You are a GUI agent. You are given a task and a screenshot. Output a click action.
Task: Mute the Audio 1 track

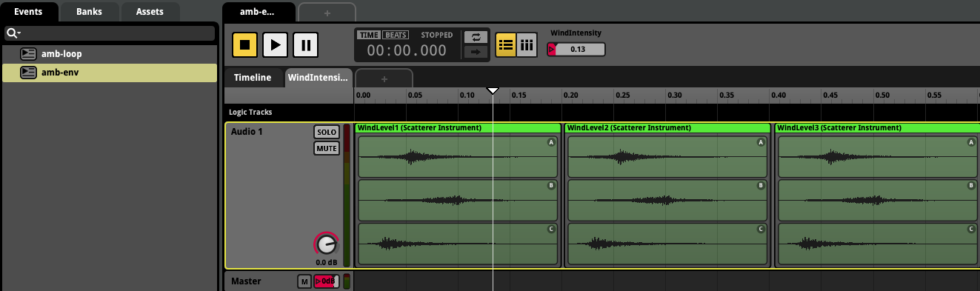coord(326,148)
